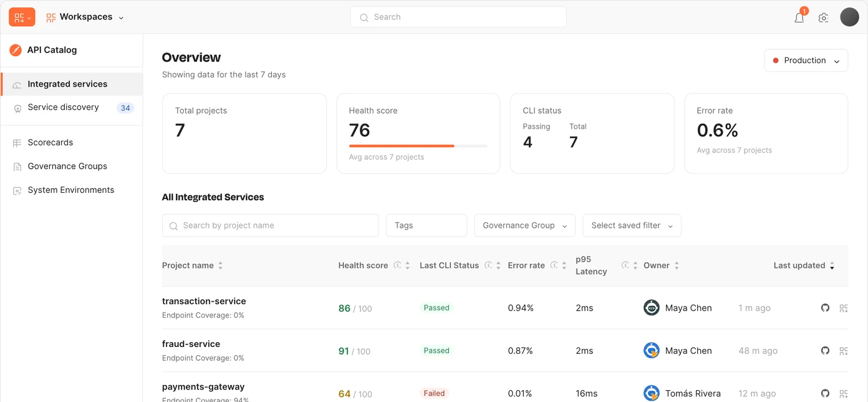Click the Error rate 0.6% card
The width and height of the screenshot is (868, 402).
(x=766, y=133)
